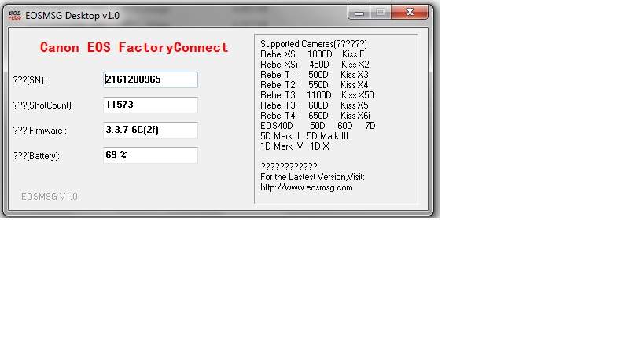Select the ShotCount field showing 11573
Viewport: 644px width, 362px height.
(150, 105)
